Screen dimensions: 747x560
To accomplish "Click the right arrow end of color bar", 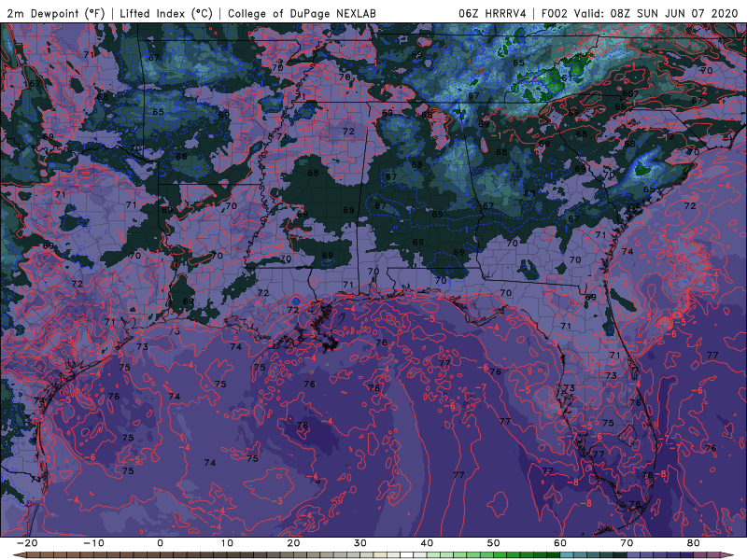I will pyautogui.click(x=727, y=555).
